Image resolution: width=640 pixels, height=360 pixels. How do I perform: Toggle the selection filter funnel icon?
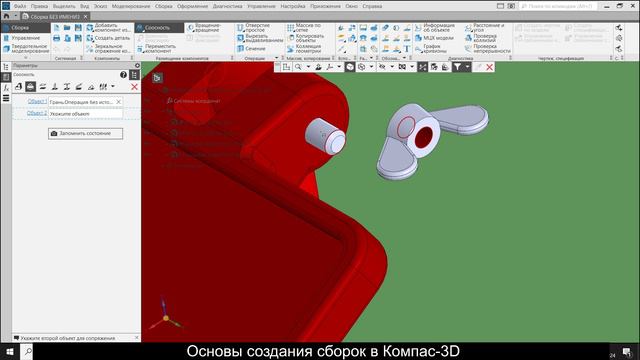tap(458, 67)
